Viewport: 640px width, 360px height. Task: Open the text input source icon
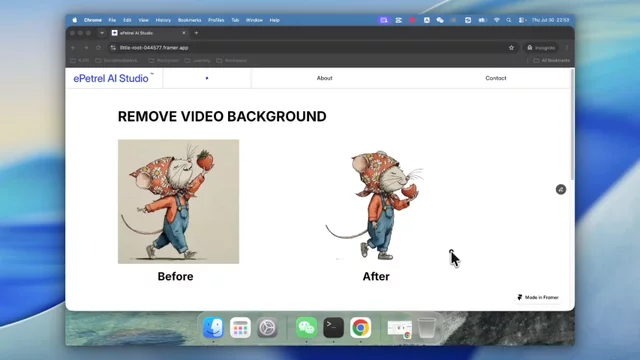pyautogui.click(x=427, y=20)
